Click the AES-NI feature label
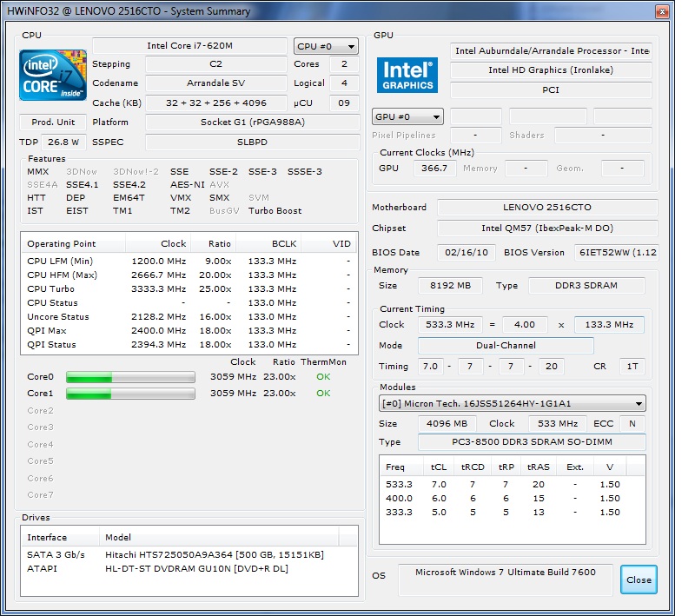695x616 pixels. pyautogui.click(x=188, y=185)
